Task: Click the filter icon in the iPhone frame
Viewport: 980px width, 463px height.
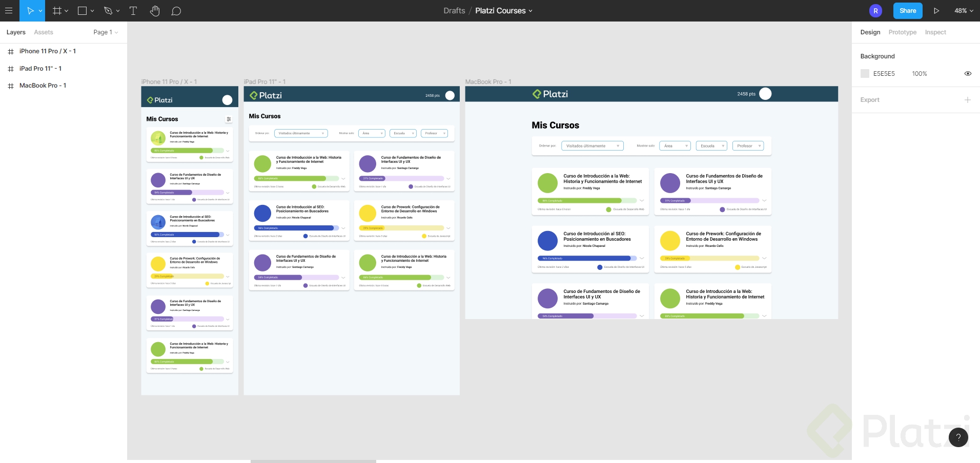Action: pyautogui.click(x=229, y=119)
